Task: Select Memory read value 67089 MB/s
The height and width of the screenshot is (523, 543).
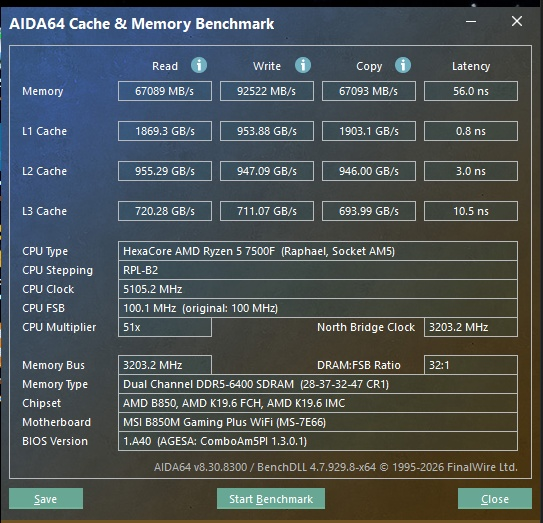Action: point(165,91)
